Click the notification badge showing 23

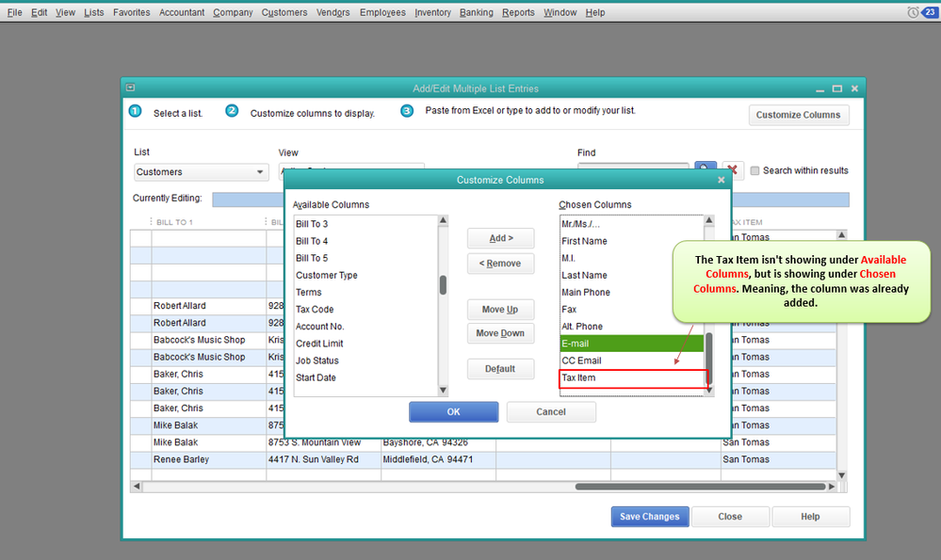click(x=930, y=12)
